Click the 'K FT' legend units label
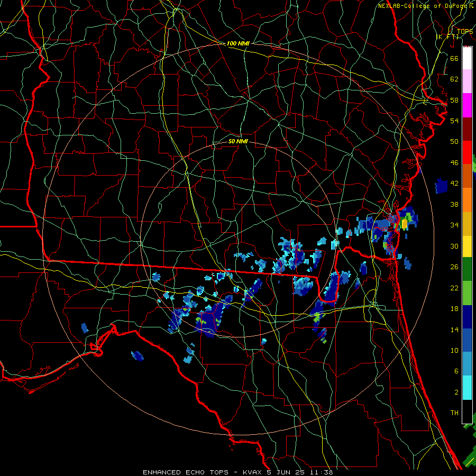This screenshot has height=476, width=476. point(447,36)
